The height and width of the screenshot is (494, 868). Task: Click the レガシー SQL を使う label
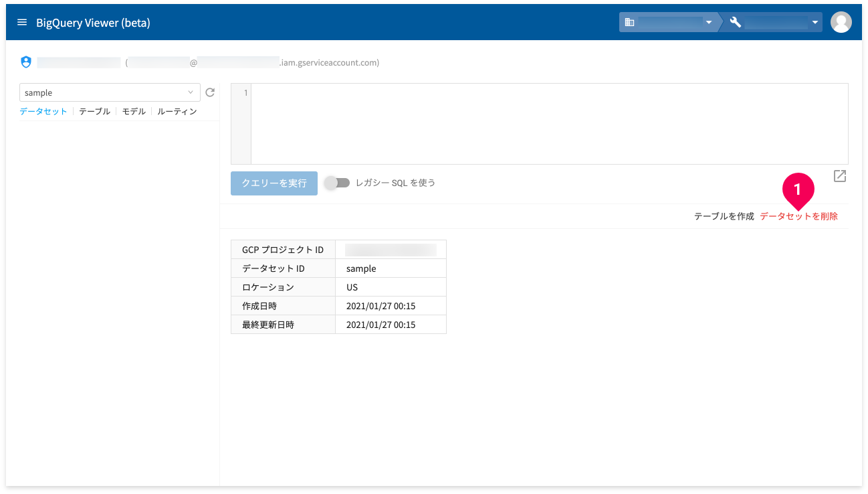click(395, 183)
